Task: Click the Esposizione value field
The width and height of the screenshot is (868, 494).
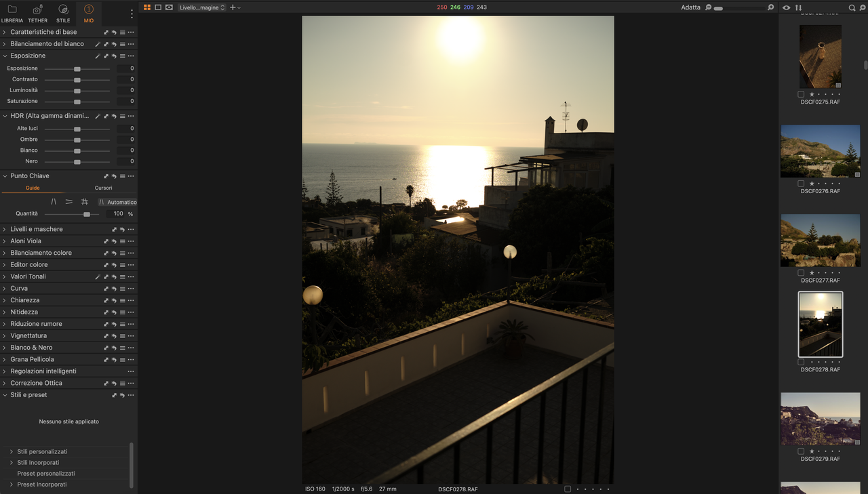Action: pyautogui.click(x=125, y=68)
